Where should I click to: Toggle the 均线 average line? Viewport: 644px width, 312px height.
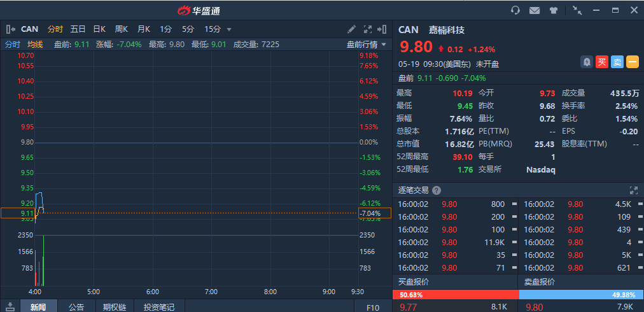tap(35, 45)
